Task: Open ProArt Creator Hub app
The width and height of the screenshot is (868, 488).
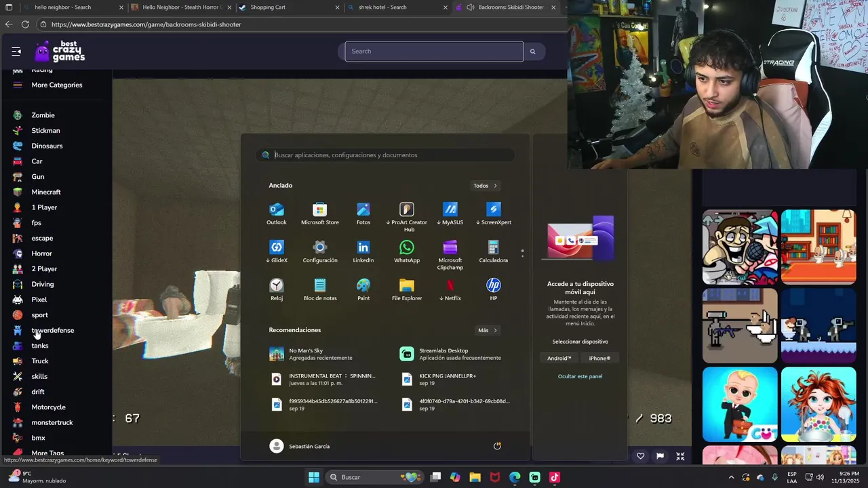Action: [x=407, y=217]
